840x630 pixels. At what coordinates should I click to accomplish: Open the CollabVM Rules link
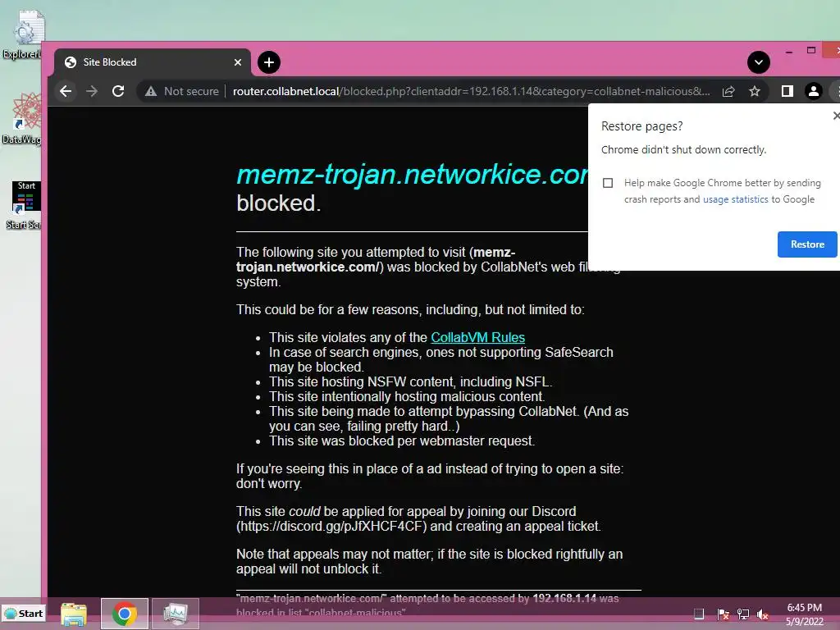pos(478,337)
